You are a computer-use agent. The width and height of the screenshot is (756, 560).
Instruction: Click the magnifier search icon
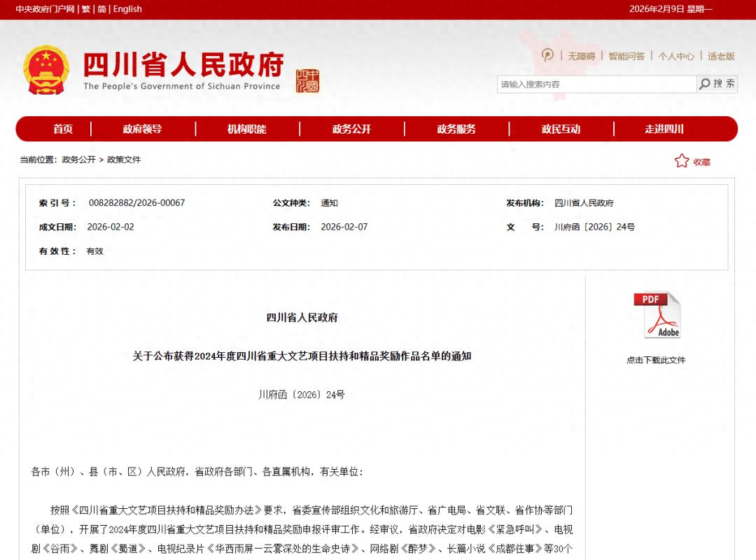[x=704, y=83]
